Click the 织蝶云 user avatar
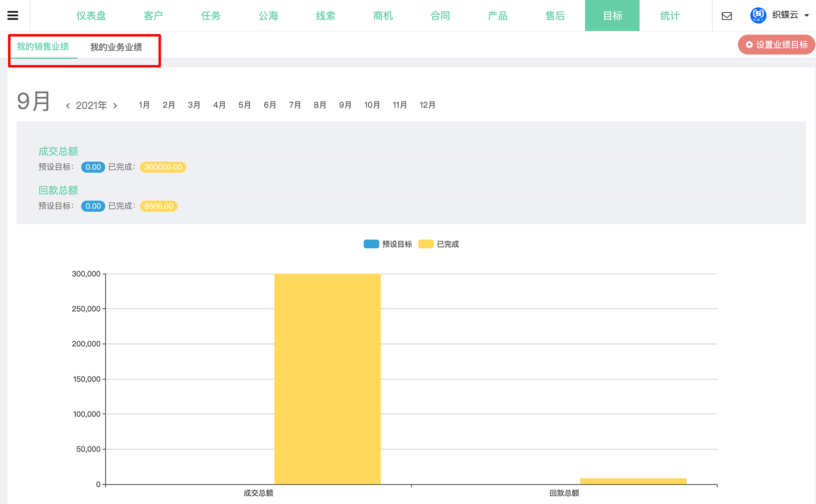The height and width of the screenshot is (504, 816). 758,15
